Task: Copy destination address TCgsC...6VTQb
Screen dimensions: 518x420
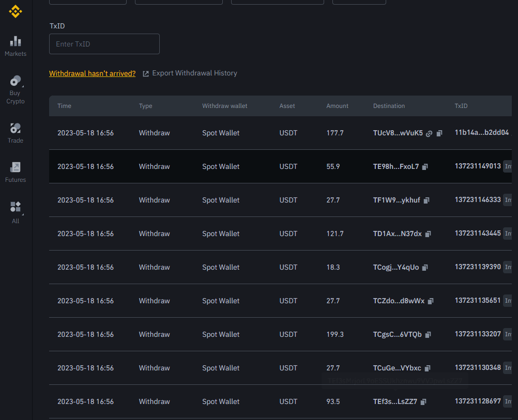Action: tap(428, 335)
